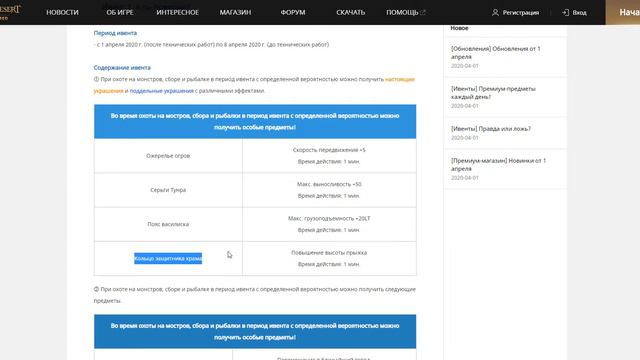Click the event period date line

[211, 44]
